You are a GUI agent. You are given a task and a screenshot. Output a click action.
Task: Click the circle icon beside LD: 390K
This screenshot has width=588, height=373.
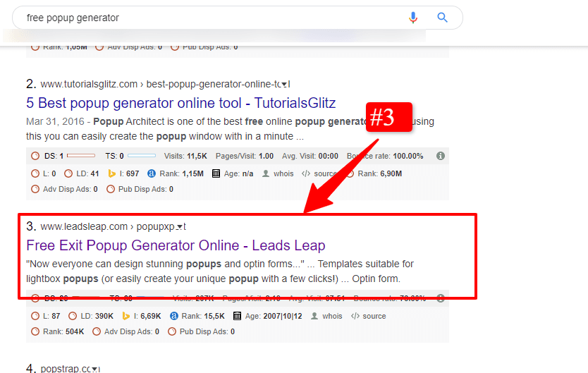point(73,316)
